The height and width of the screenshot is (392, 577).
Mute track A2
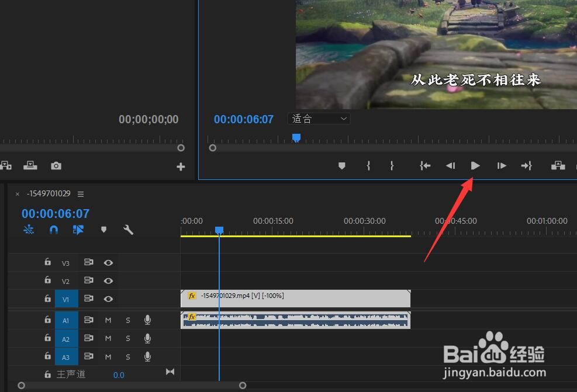pyautogui.click(x=108, y=338)
